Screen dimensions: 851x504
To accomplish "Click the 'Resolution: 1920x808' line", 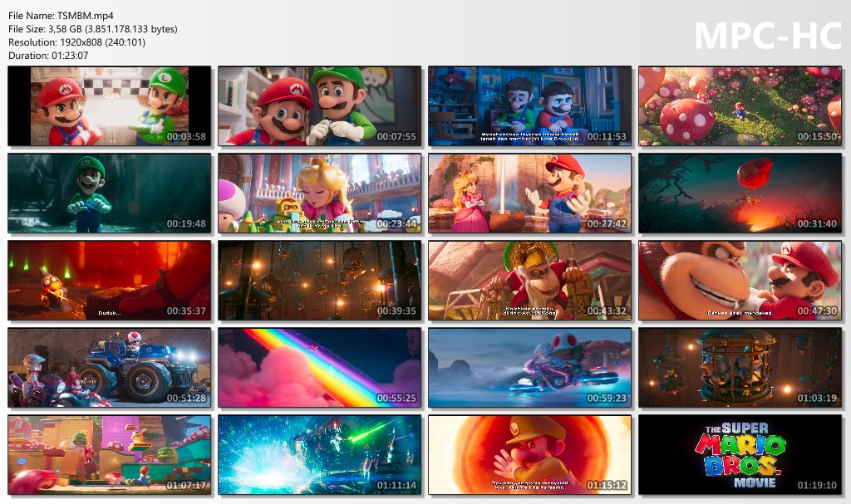I will click(x=76, y=42).
